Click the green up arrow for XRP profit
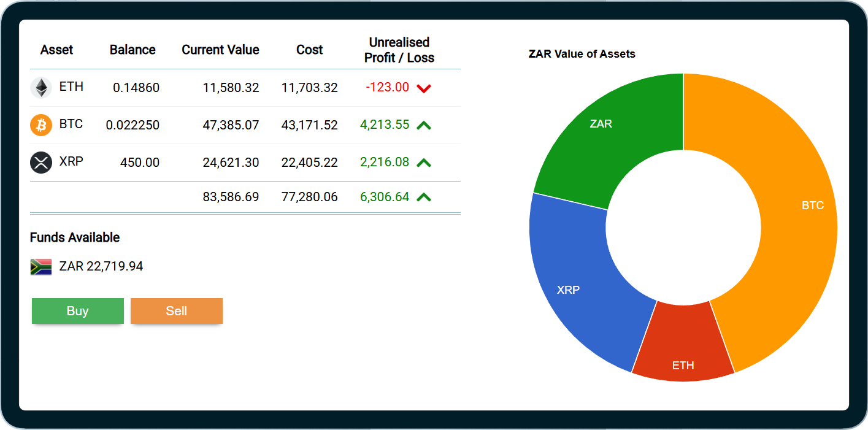 [x=424, y=163]
